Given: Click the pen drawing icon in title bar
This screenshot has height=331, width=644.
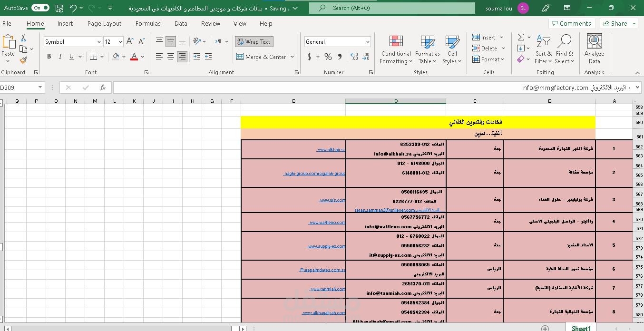Looking at the screenshot, I should pos(546,8).
